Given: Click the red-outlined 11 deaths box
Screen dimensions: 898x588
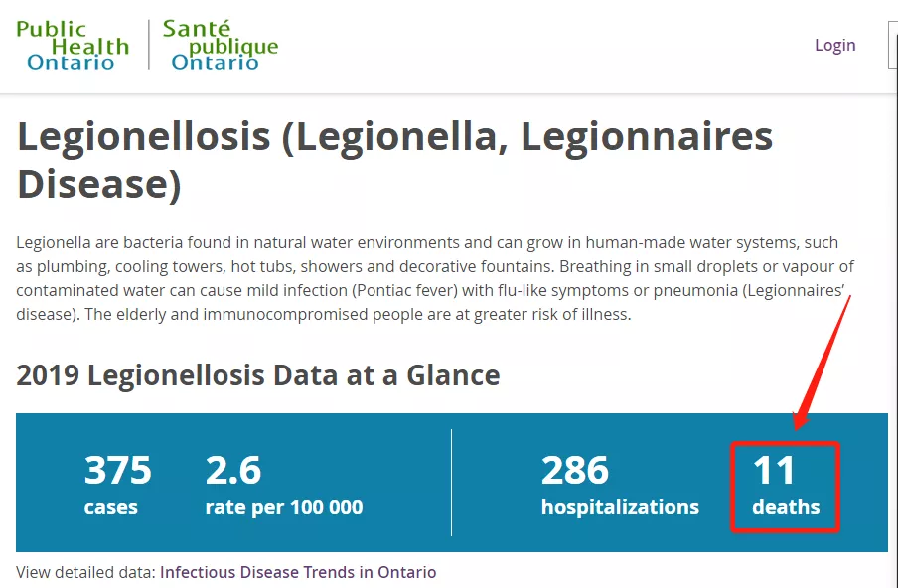Looking at the screenshot, I should [785, 487].
